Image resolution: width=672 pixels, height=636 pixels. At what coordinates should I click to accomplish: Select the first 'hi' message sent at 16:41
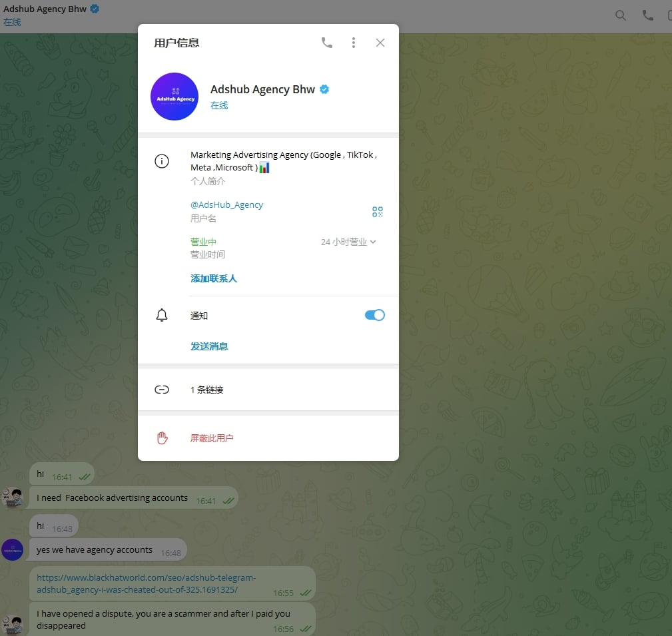click(62, 474)
